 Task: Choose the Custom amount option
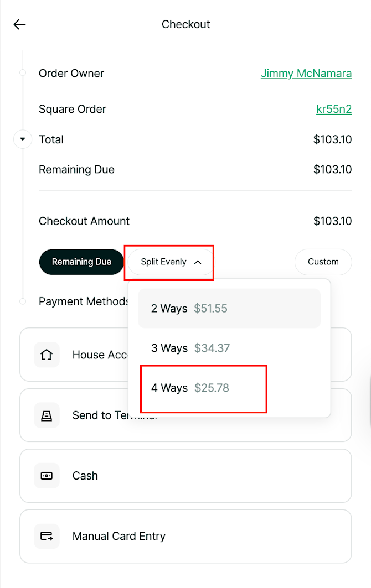[x=323, y=262]
